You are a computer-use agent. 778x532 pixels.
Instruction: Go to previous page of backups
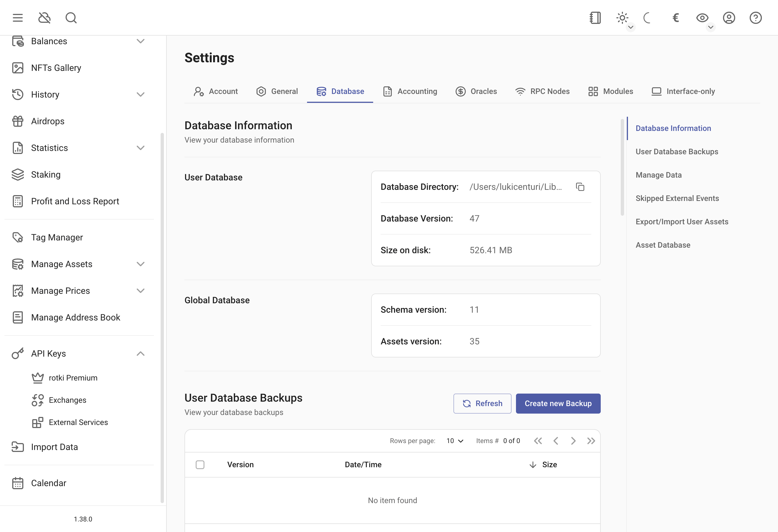(x=556, y=441)
